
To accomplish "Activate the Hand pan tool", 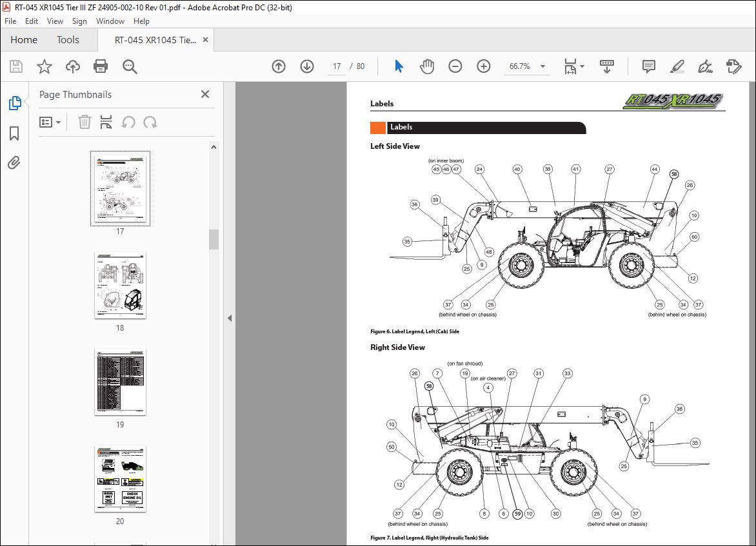I will (x=426, y=66).
